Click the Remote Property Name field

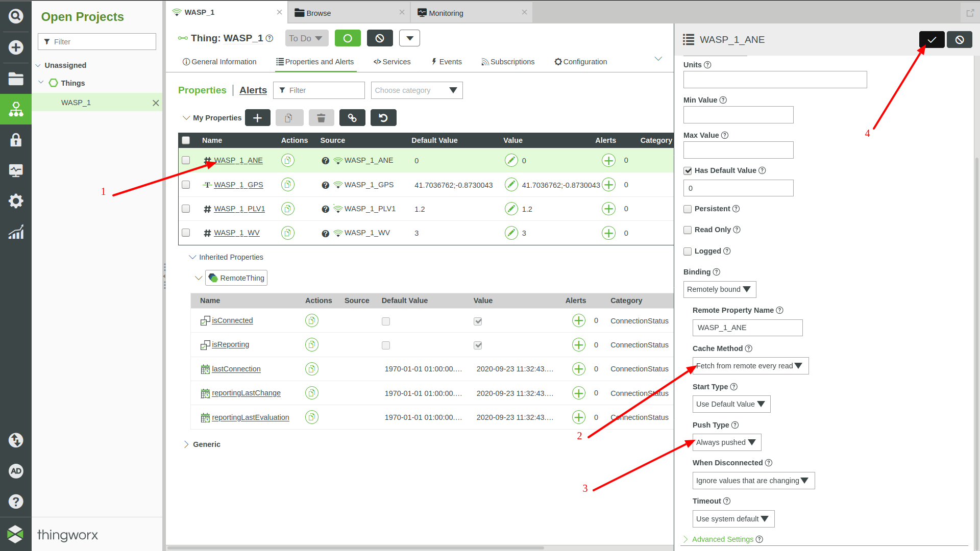coord(747,328)
